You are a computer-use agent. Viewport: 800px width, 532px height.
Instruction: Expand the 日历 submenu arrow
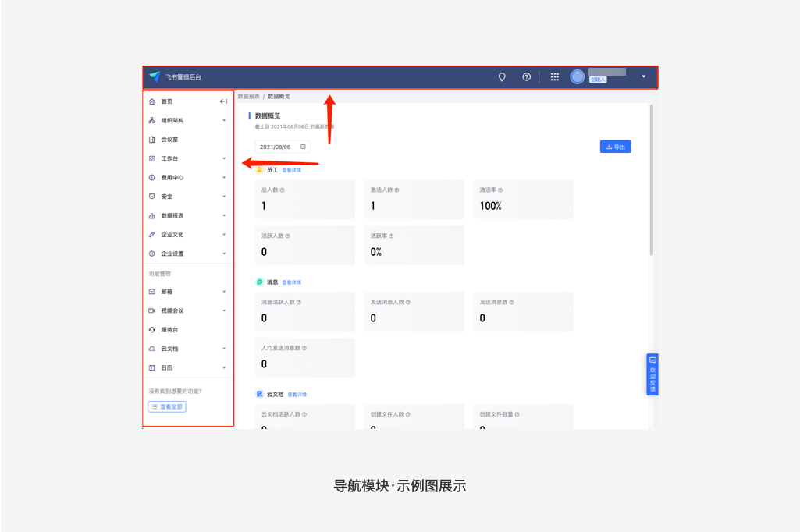224,367
